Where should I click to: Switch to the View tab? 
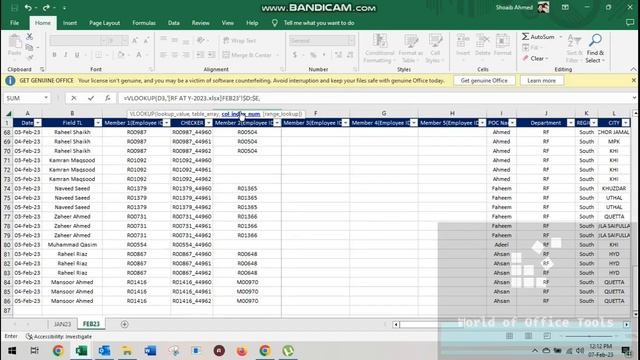pos(228,23)
